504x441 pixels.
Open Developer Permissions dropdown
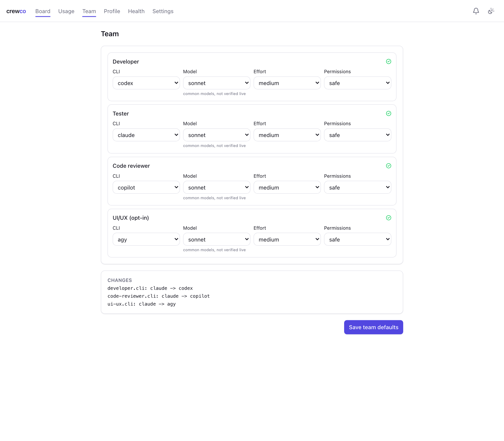(358, 83)
